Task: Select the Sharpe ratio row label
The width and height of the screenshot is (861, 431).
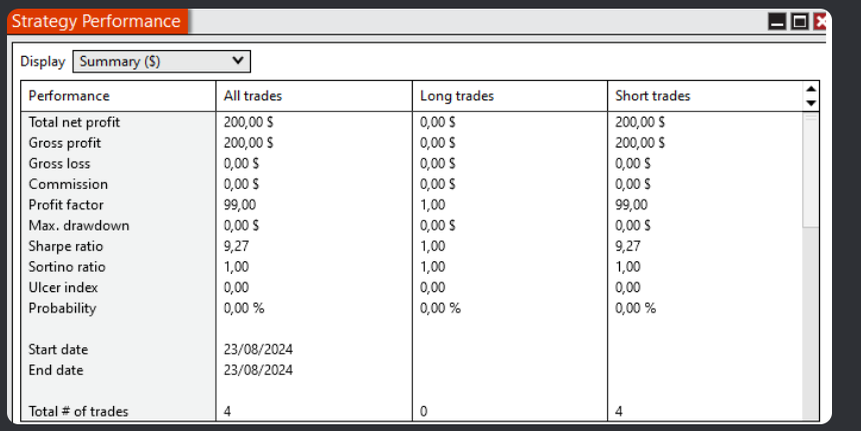Action: click(x=66, y=246)
